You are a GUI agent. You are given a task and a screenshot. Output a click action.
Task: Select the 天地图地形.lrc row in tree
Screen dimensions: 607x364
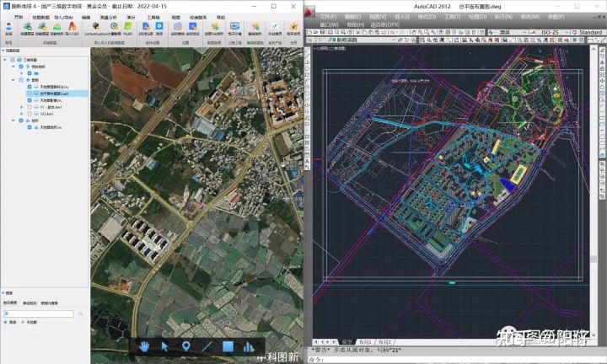pos(51,127)
